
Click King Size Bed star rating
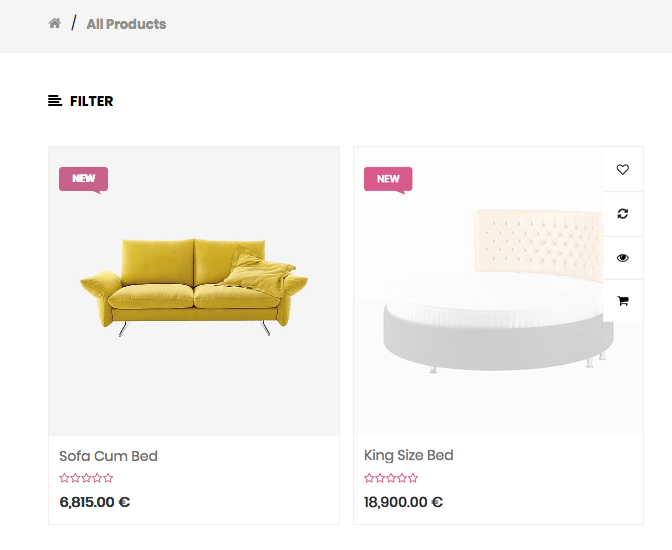tap(391, 478)
